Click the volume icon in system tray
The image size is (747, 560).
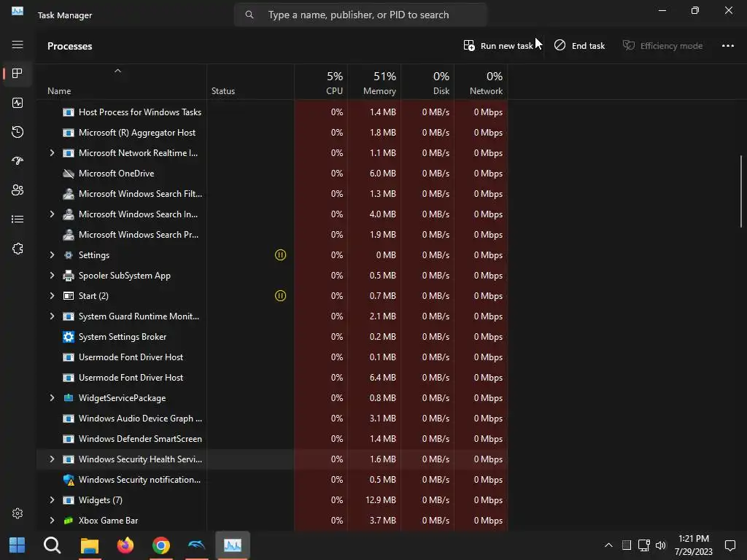click(661, 545)
